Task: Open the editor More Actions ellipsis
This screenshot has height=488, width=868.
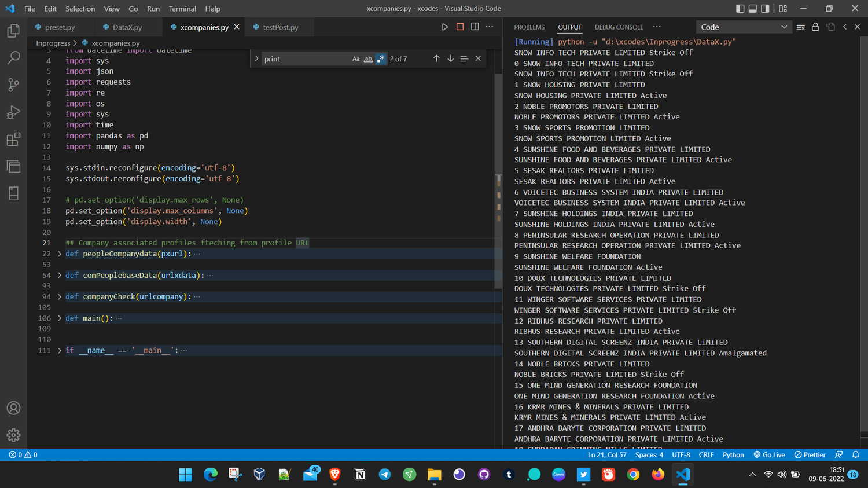Action: pyautogui.click(x=490, y=27)
